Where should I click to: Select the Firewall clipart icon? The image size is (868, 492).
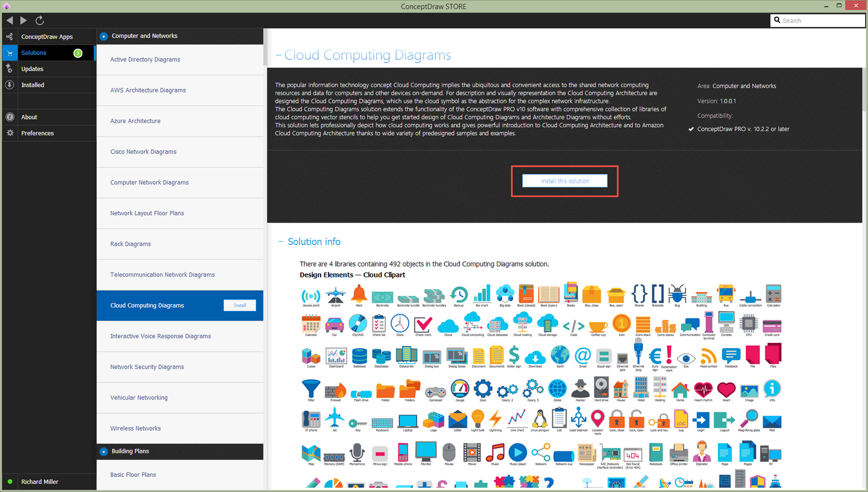(336, 391)
